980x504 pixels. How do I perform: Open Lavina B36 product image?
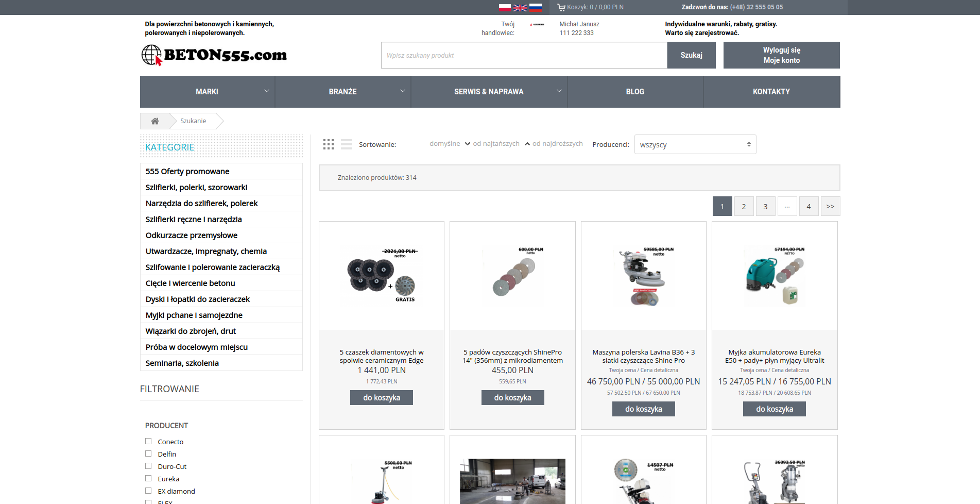pos(643,276)
